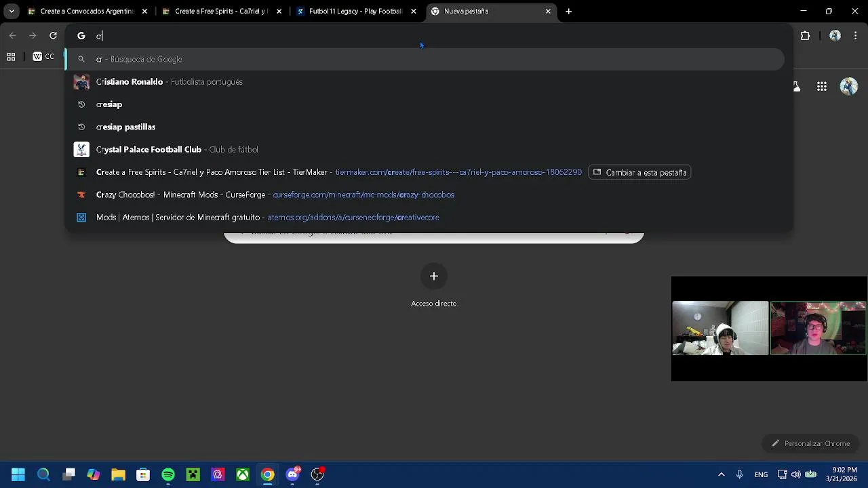
Task: Launch Copilot from taskbar
Action: (94, 474)
